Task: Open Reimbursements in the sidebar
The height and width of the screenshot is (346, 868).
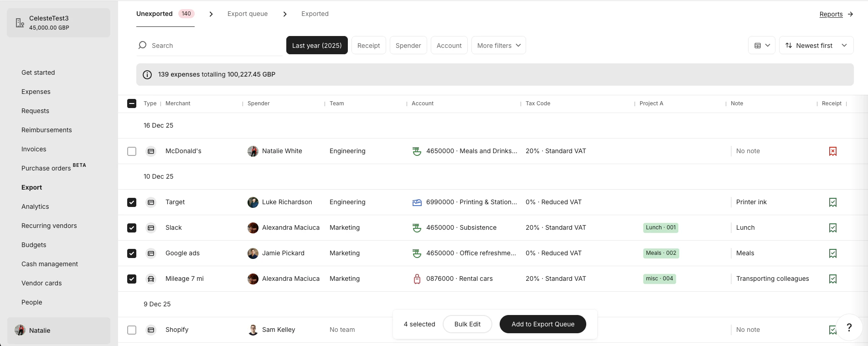Action: pos(46,130)
